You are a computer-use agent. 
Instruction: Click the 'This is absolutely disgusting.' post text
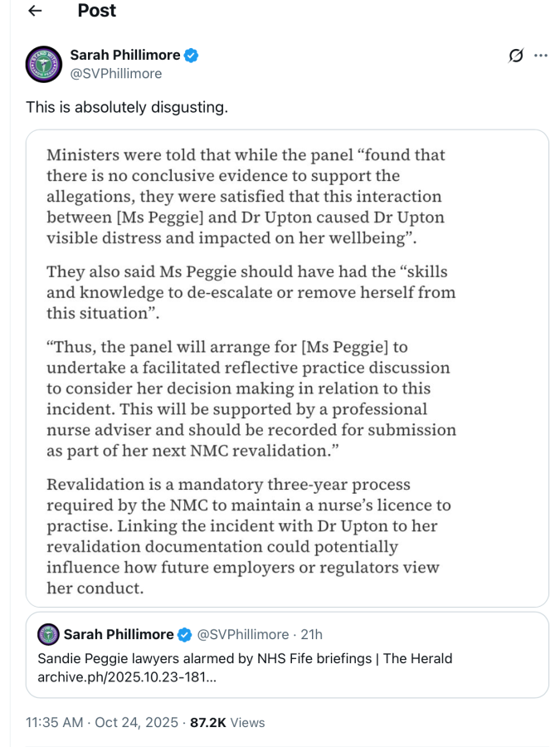pos(127,107)
